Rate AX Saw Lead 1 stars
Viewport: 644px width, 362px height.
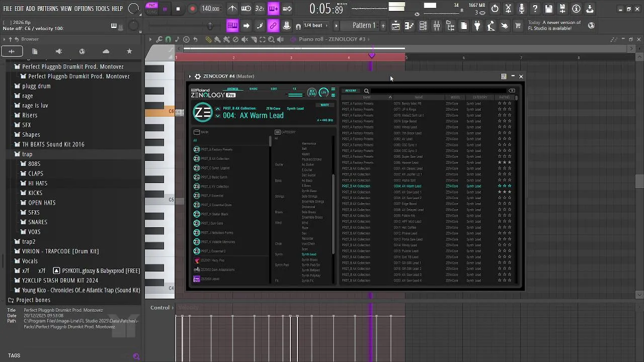pyautogui.click(x=504, y=192)
